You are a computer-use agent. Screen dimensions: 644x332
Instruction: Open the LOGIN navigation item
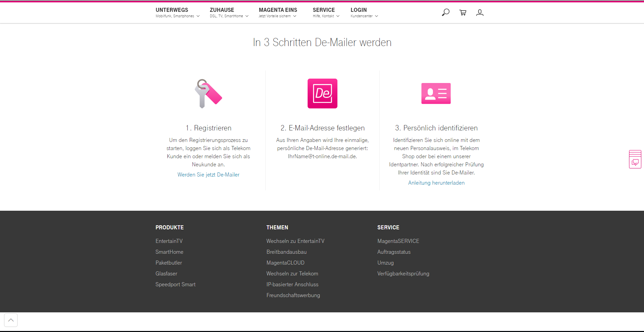(359, 10)
